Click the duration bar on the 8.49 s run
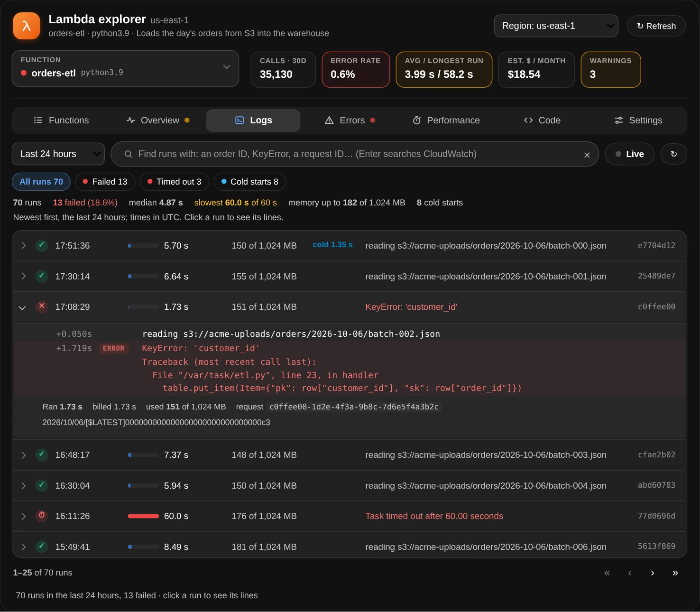 [x=143, y=547]
